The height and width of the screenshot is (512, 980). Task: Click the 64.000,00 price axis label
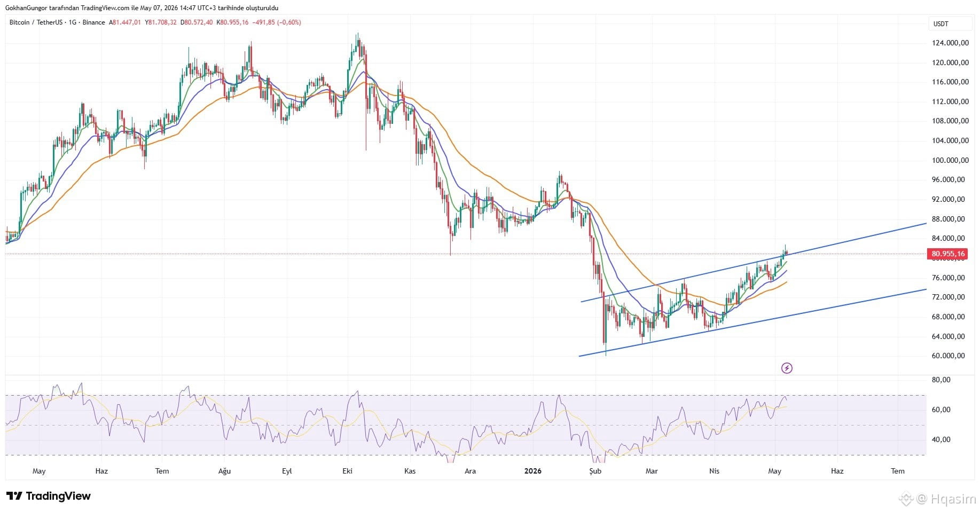point(948,336)
